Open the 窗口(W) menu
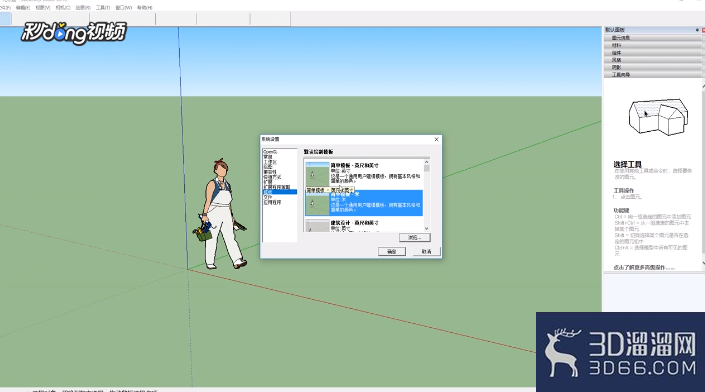The image size is (705, 392). (x=124, y=8)
